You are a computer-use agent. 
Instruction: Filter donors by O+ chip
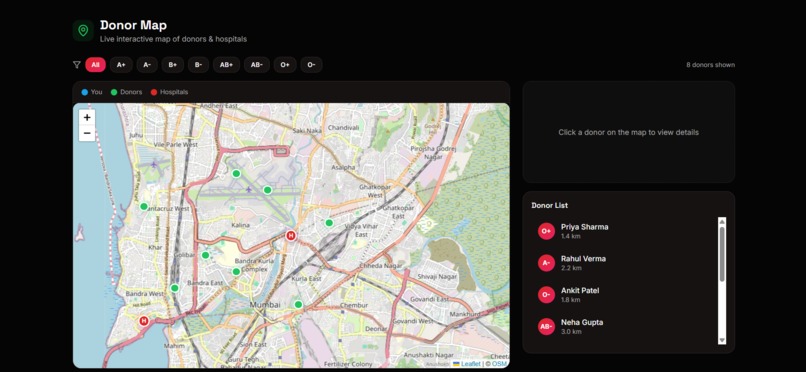[285, 65]
